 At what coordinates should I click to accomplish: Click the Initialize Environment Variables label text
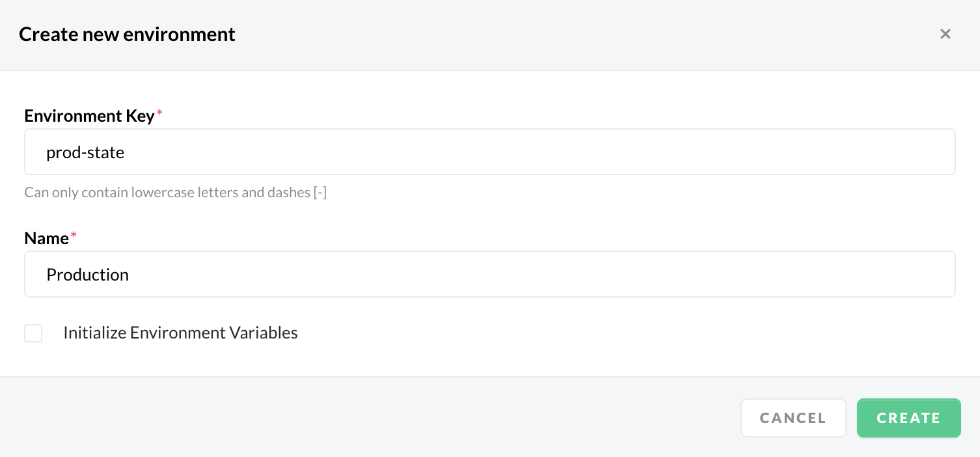180,333
